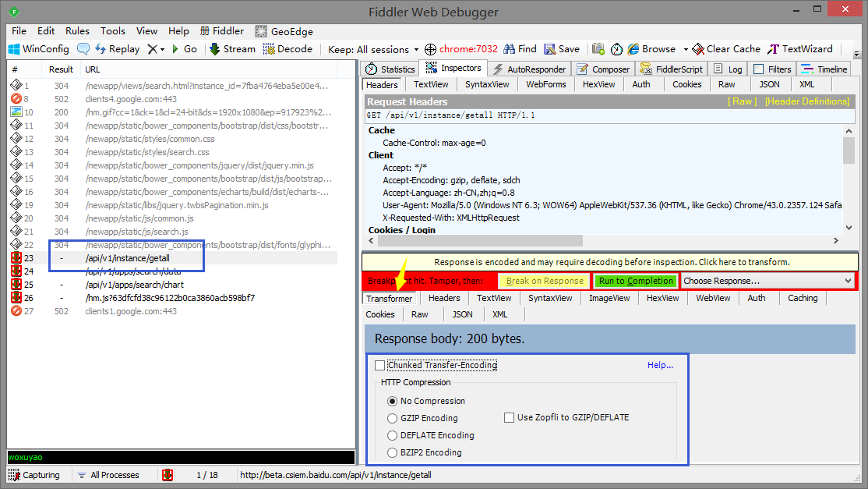This screenshot has width=868, height=489.
Task: Click Run to Completion button
Action: (636, 281)
